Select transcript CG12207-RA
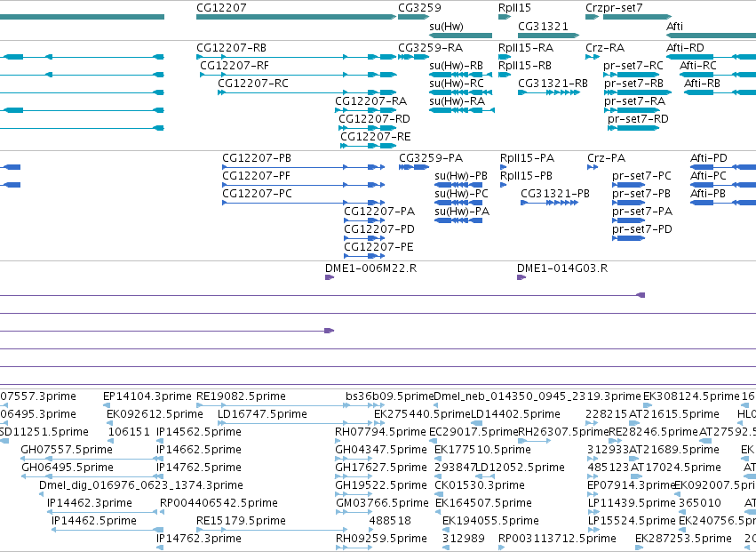This screenshot has height=552, width=756. [x=365, y=110]
